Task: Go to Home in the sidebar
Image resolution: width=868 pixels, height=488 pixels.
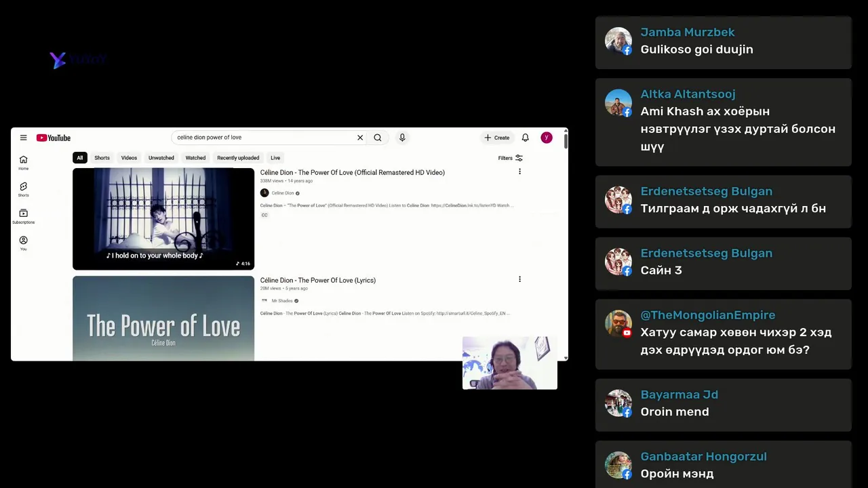Action: 23,163
